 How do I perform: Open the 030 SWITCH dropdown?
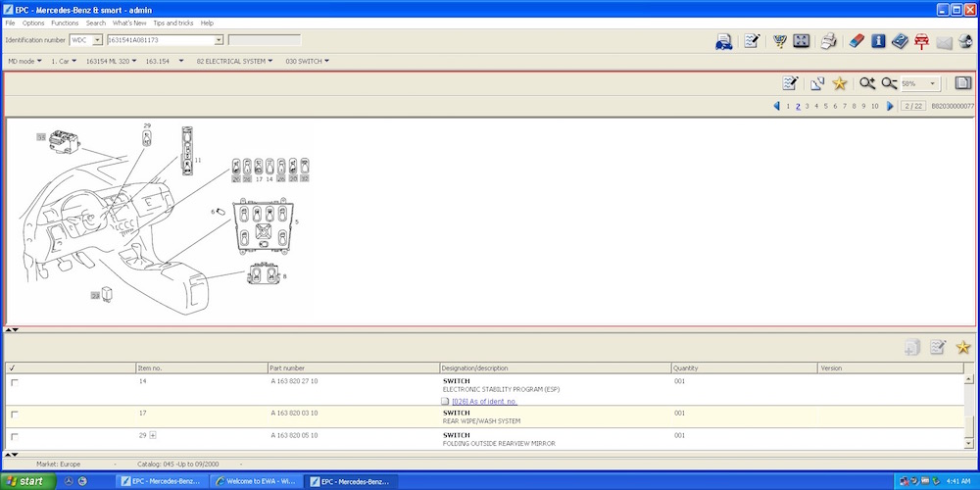308,61
